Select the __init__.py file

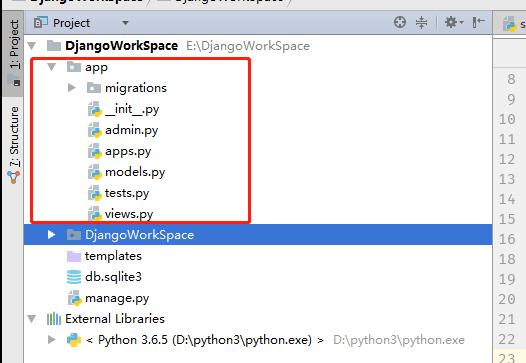pyautogui.click(x=132, y=109)
